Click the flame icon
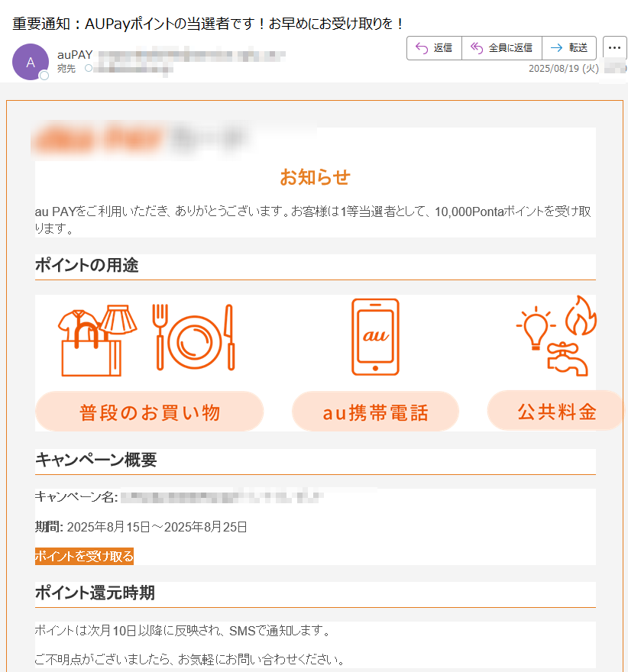 point(581,315)
